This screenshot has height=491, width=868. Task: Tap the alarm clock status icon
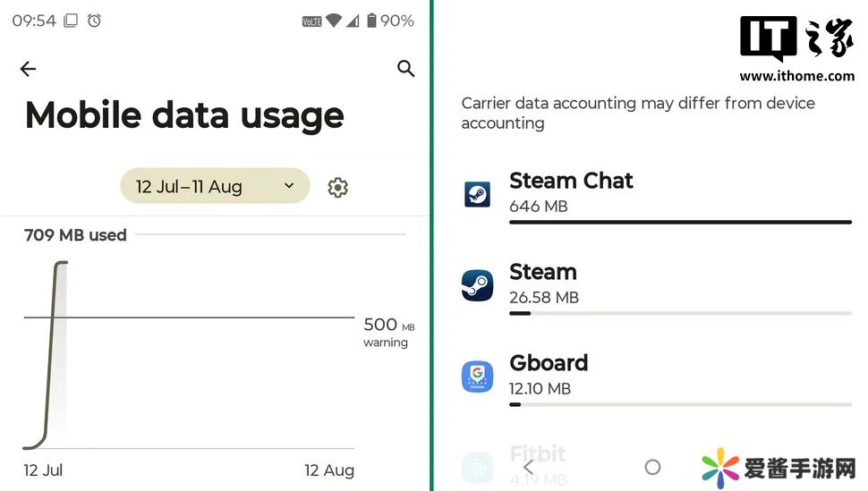(x=94, y=21)
